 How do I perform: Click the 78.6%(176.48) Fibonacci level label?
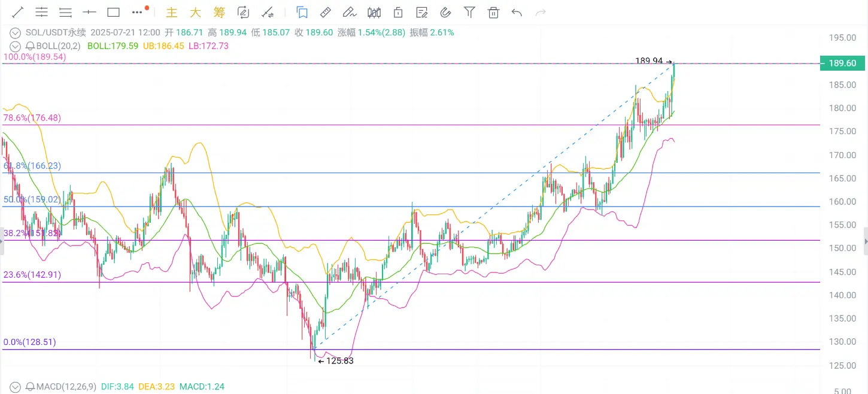tap(32, 118)
